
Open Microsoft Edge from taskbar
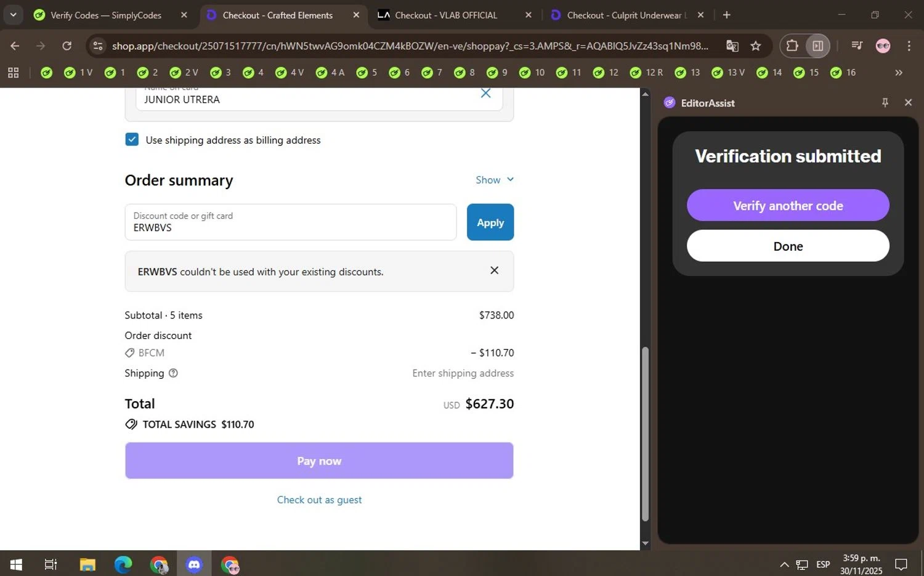tap(123, 564)
